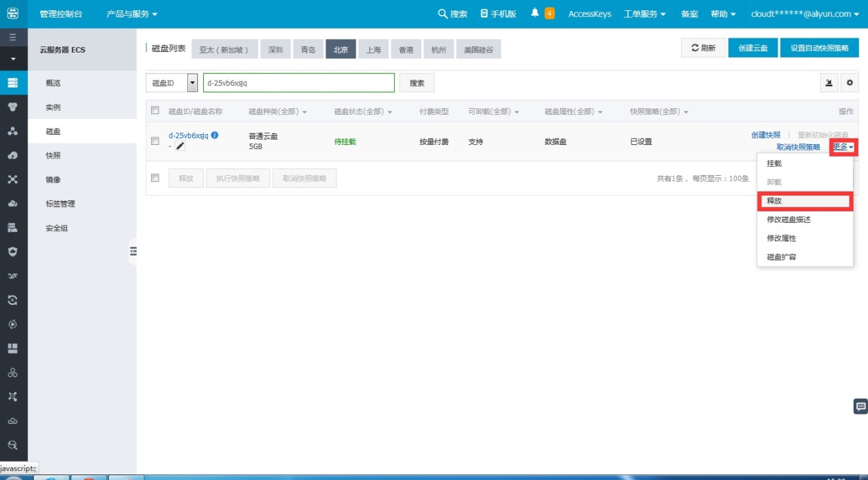
Task: Open column settings gear icon
Action: pyautogui.click(x=850, y=83)
